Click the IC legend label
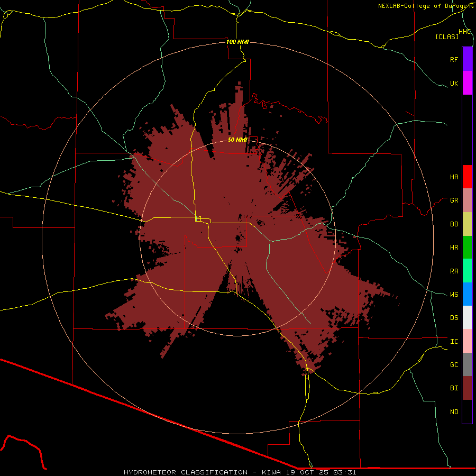 [454, 342]
